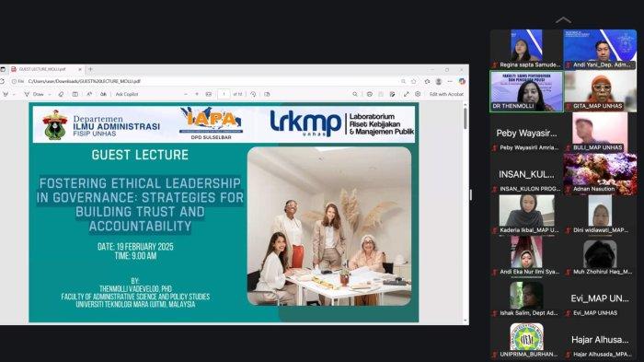Click the File info icon in address bar

tap(17, 81)
